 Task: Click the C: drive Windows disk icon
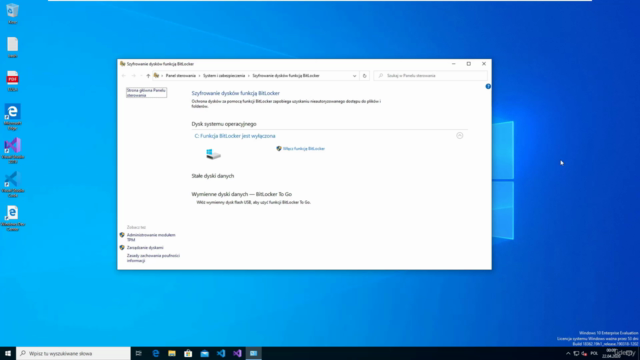[213, 154]
